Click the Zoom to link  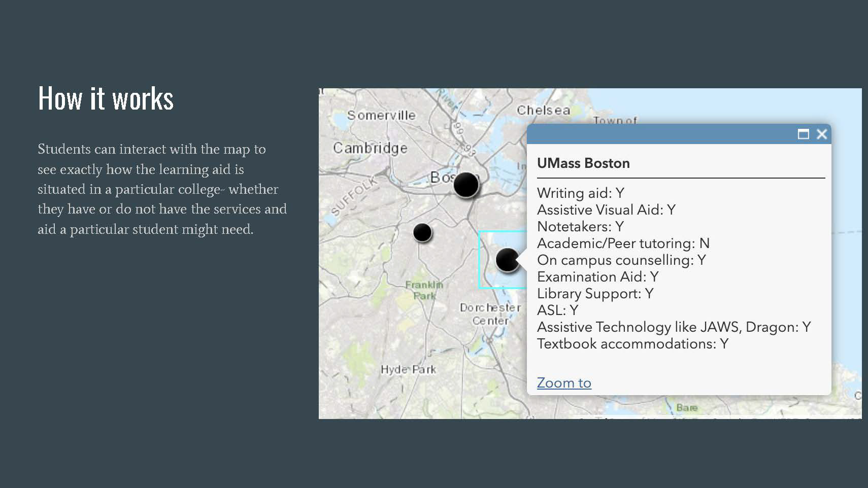click(564, 383)
